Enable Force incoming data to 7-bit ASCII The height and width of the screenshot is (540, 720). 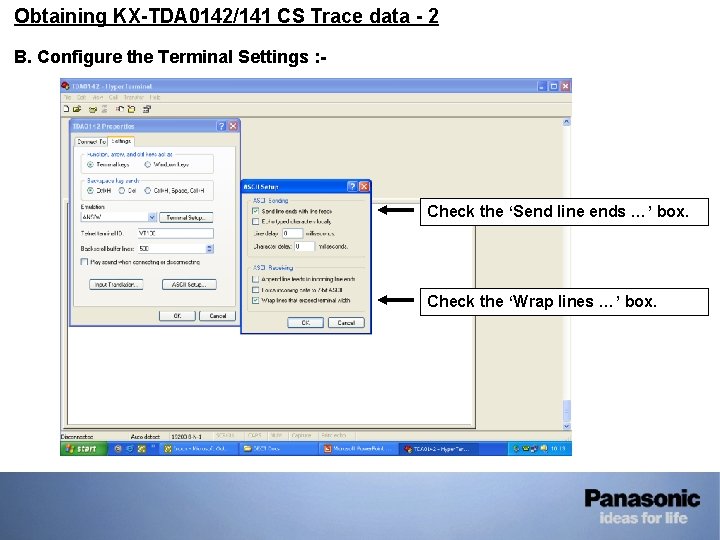256,290
